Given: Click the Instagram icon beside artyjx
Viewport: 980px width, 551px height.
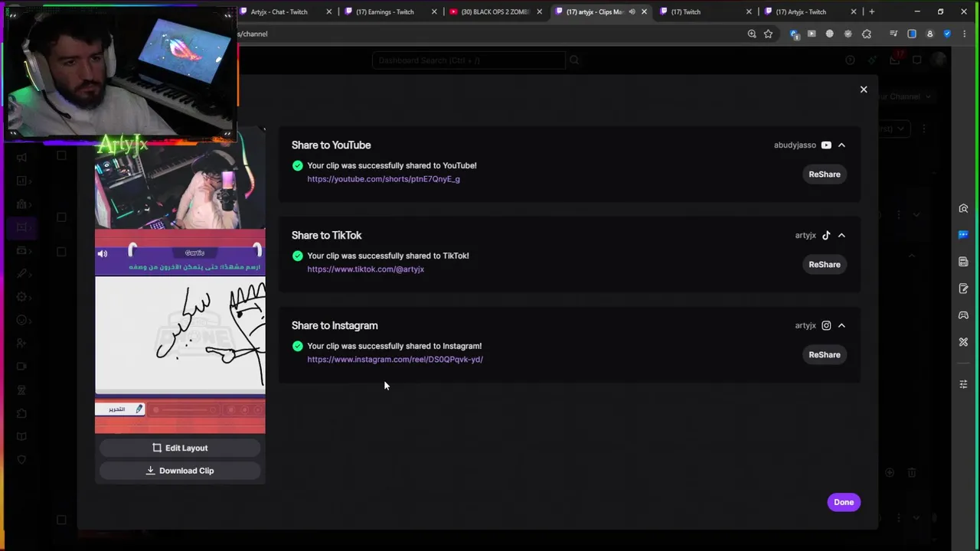Looking at the screenshot, I should click(826, 326).
